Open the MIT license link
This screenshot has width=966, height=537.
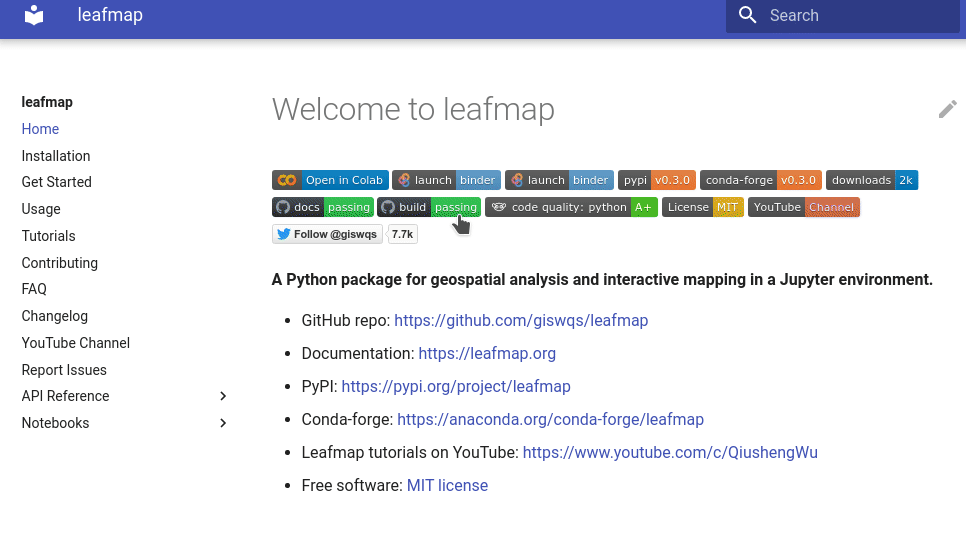click(447, 485)
